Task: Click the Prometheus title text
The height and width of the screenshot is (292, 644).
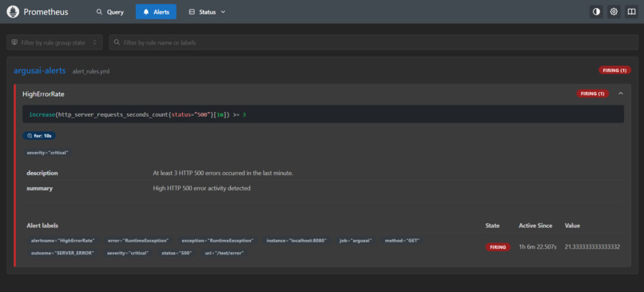Action: [46, 12]
